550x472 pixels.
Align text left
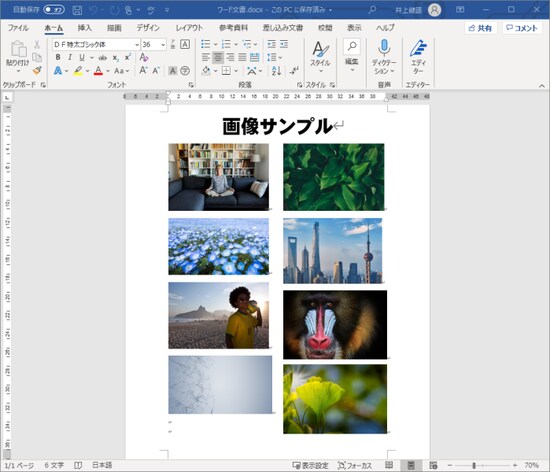tap(206, 57)
